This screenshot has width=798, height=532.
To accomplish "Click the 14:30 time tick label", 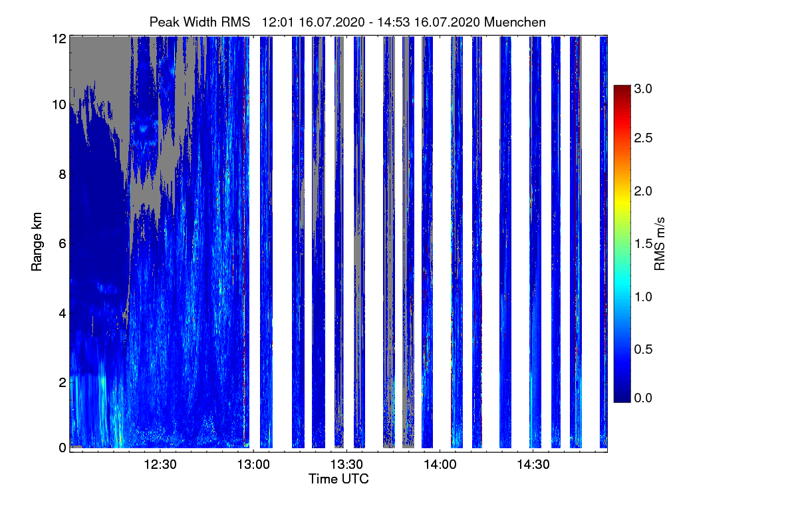I will point(533,464).
